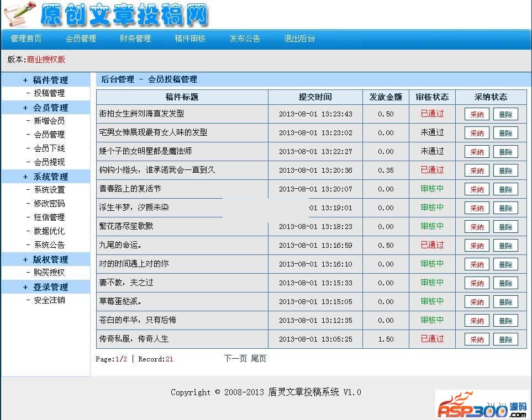532x420 pixels.
Task: Click 采纳 for 妻不教，夫之过
Action: tap(477, 283)
